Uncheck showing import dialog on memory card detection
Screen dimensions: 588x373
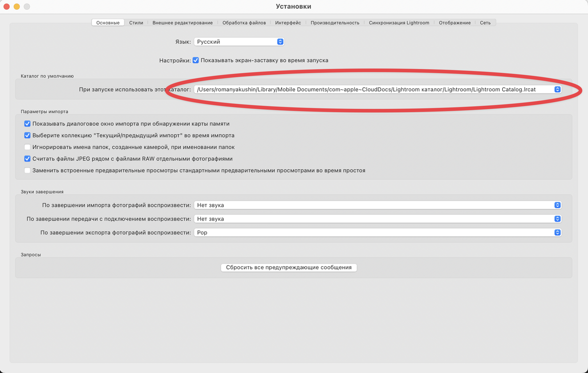[27, 124]
